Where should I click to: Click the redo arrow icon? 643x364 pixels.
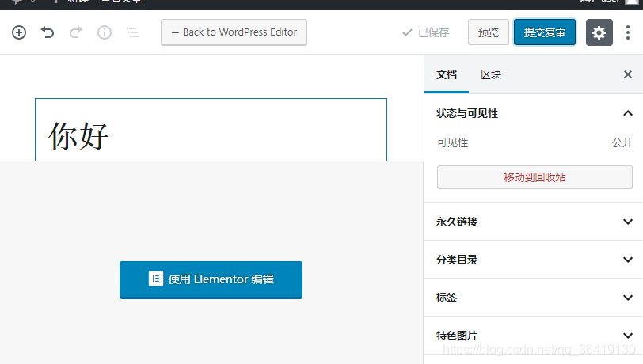point(76,32)
